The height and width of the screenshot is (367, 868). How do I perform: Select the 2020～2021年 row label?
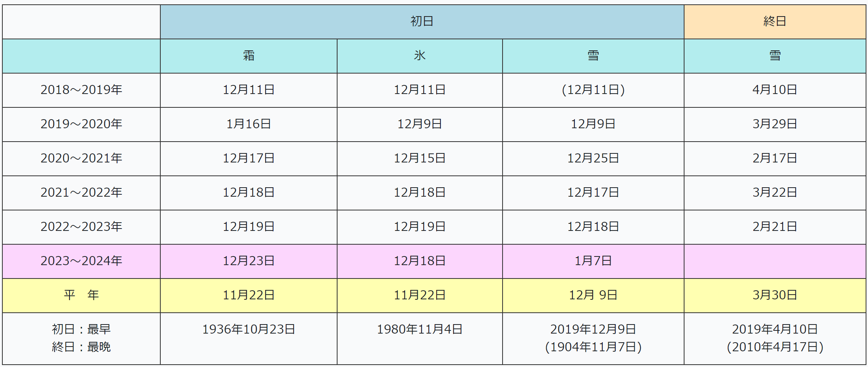tap(81, 158)
